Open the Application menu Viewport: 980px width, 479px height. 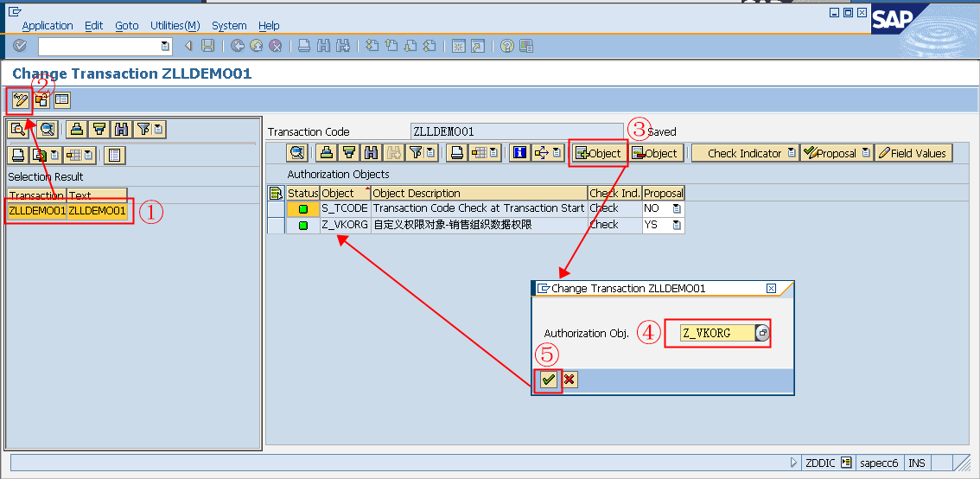[48, 26]
